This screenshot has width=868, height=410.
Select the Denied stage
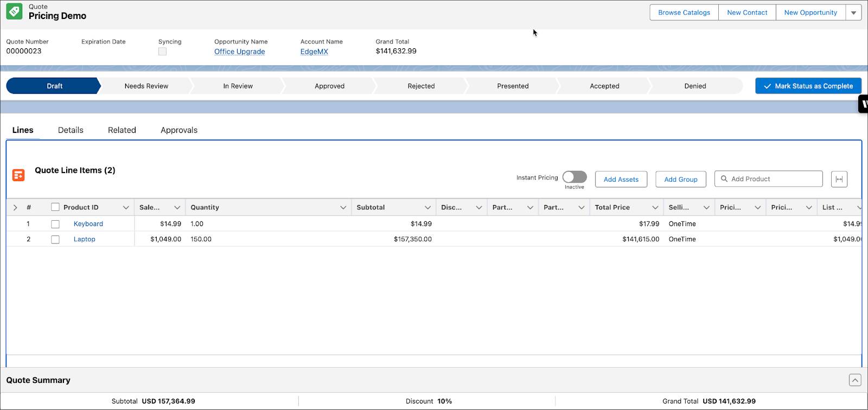695,86
